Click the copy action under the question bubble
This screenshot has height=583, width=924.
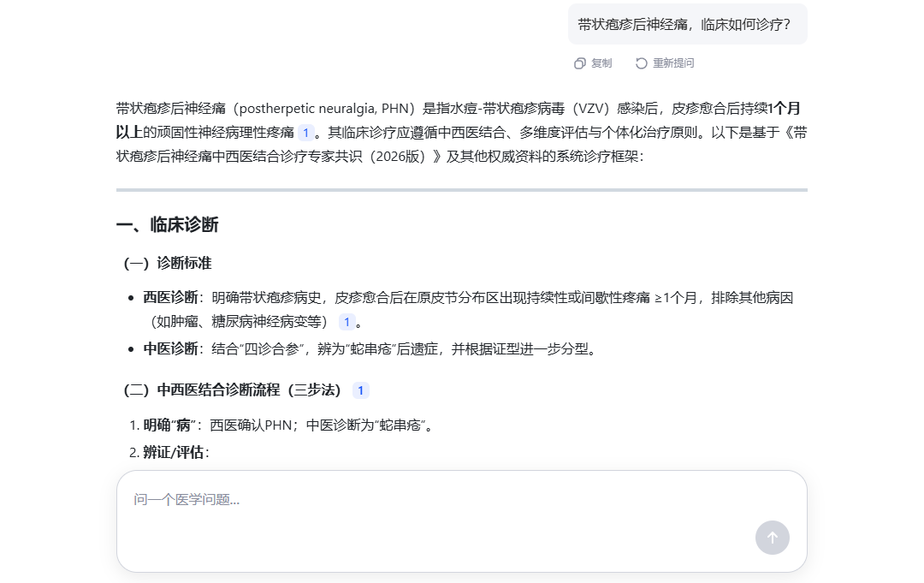593,62
